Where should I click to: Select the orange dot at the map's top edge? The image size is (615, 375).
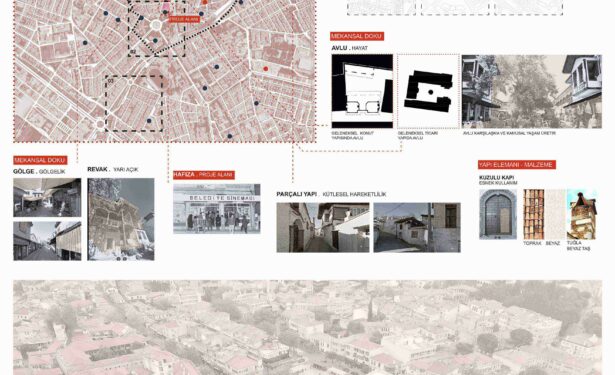[x=204, y=2]
